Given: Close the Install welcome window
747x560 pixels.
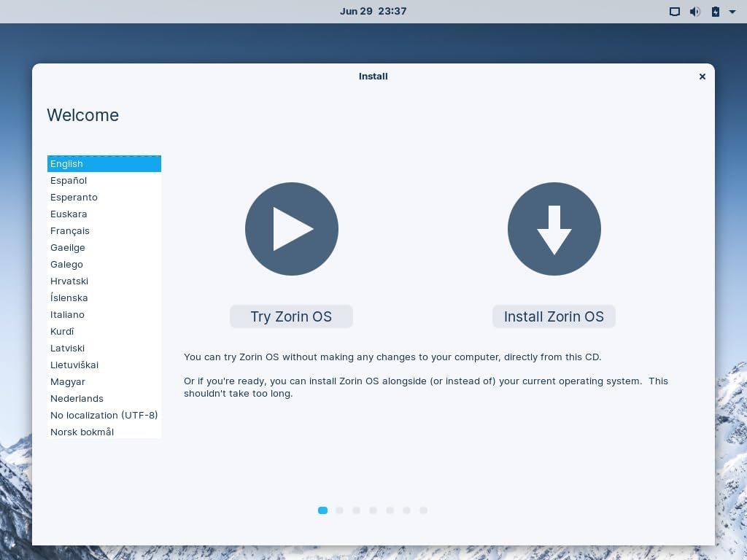Looking at the screenshot, I should [702, 76].
